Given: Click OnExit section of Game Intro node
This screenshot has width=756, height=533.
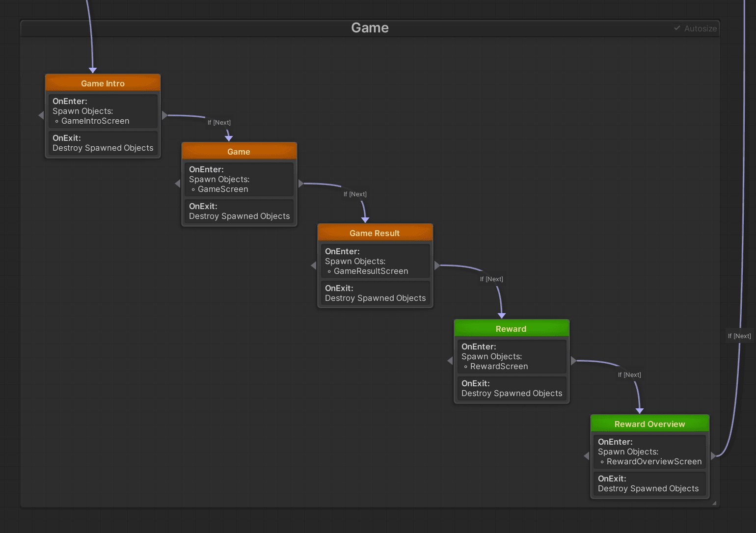Looking at the screenshot, I should tap(103, 143).
